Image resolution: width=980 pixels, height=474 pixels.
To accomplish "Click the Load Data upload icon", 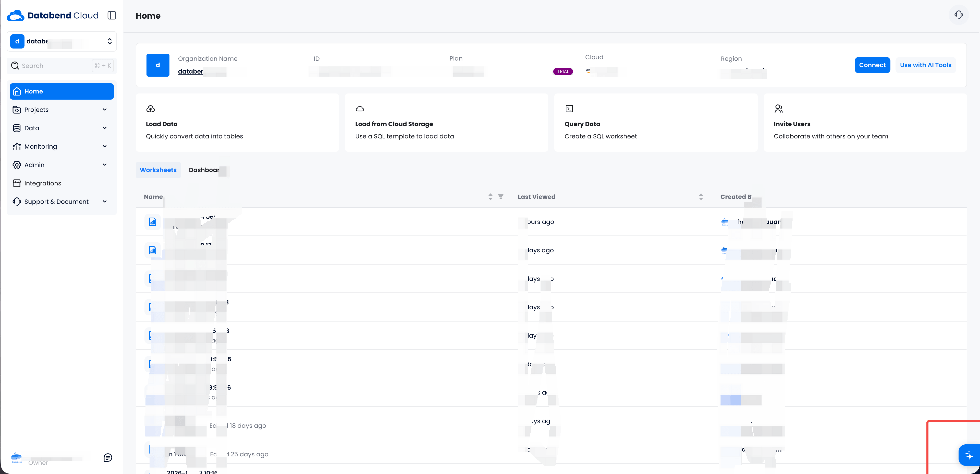I will [151, 109].
